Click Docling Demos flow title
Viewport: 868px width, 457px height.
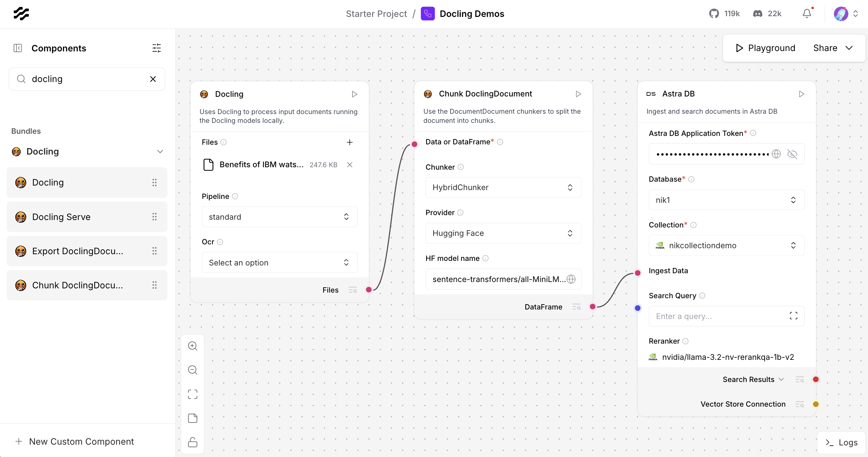click(472, 14)
